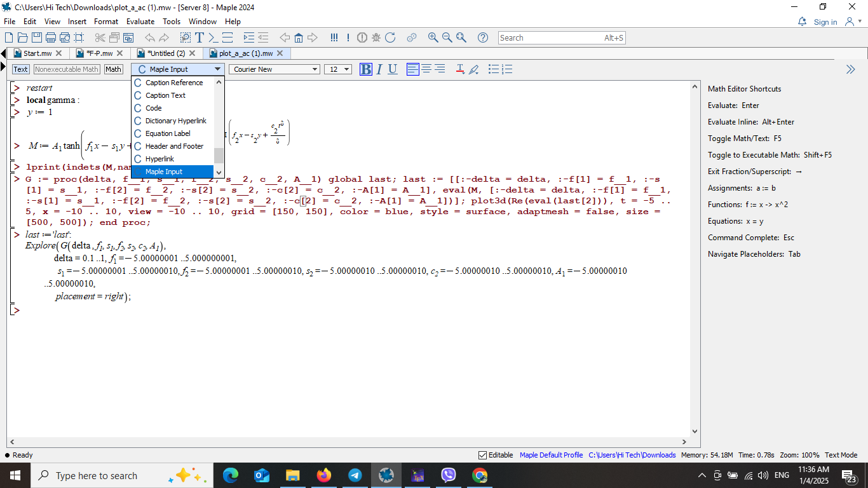
Task: Click the style list scrollbar thumb
Action: pyautogui.click(x=219, y=156)
